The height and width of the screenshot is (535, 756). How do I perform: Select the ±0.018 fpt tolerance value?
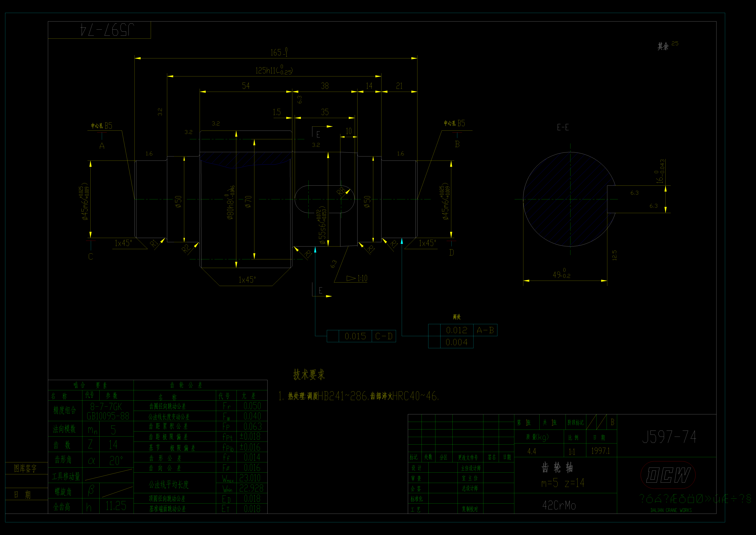pyautogui.click(x=250, y=436)
